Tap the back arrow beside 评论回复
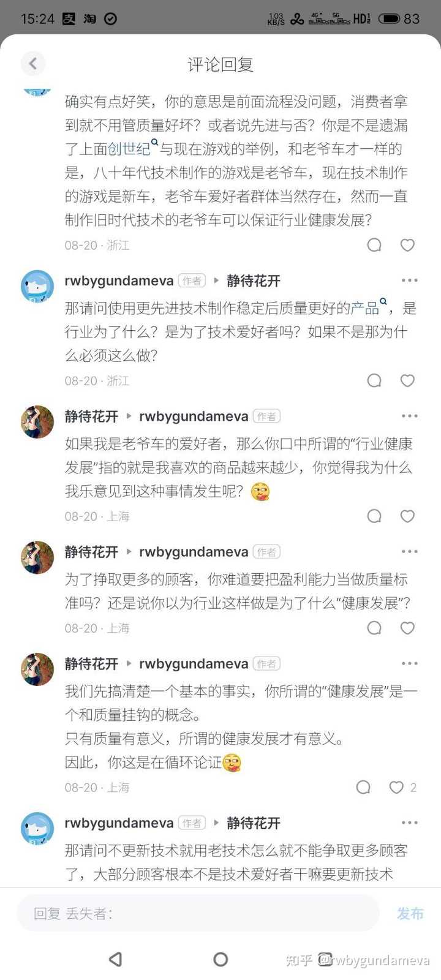Viewport: 441px width, 980px height. click(33, 63)
